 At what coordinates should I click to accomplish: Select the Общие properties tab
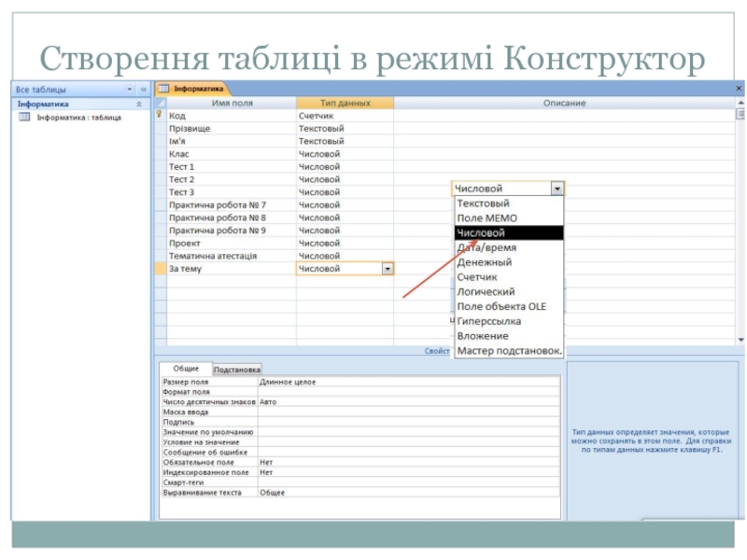pos(186,369)
